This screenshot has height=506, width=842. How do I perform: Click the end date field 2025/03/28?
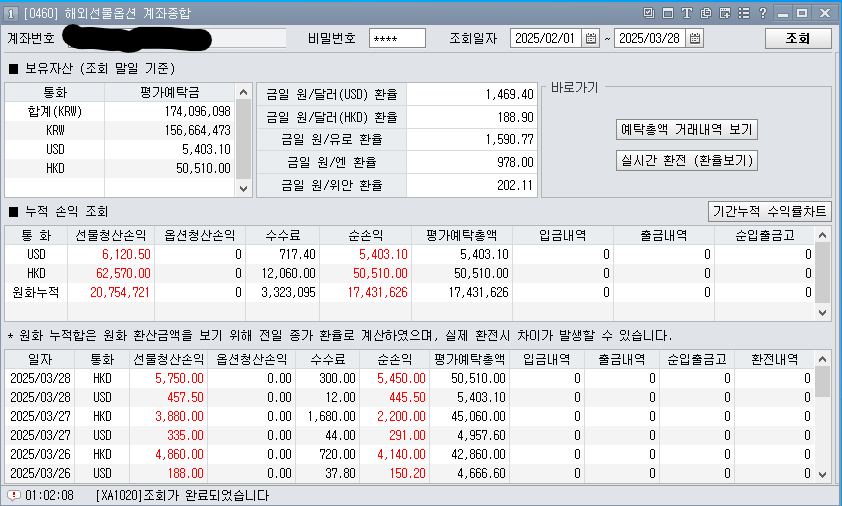coord(650,38)
